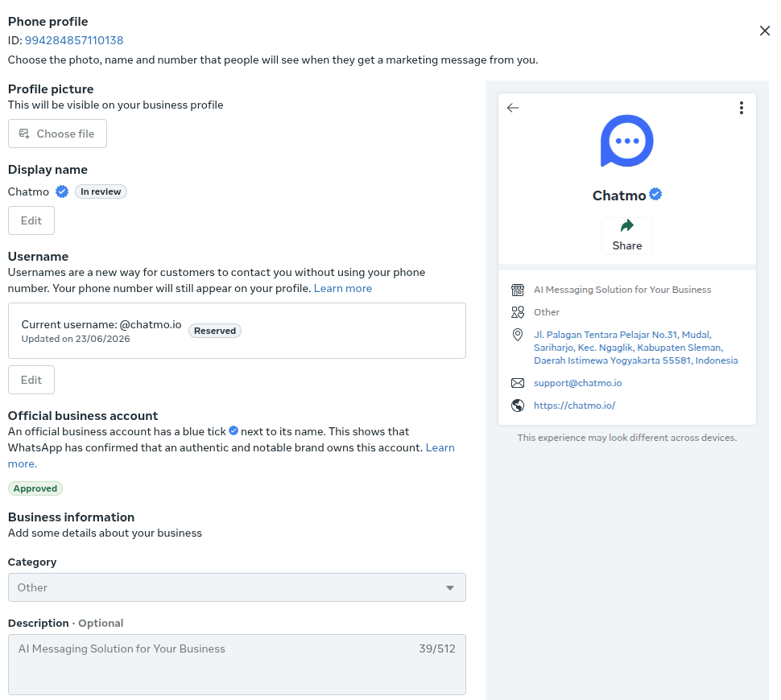This screenshot has height=700, width=781.
Task: Open the three-dot menu in preview
Action: point(742,108)
